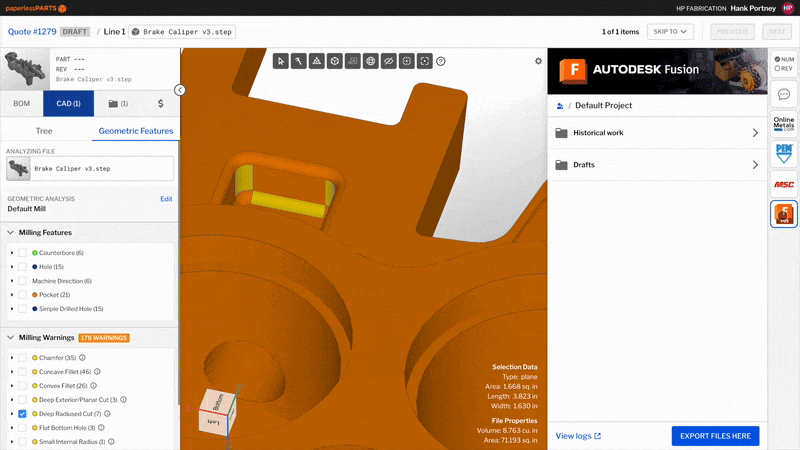Select the pointer selection tool in viewer toolbar
The width and height of the screenshot is (800, 450).
(x=281, y=61)
